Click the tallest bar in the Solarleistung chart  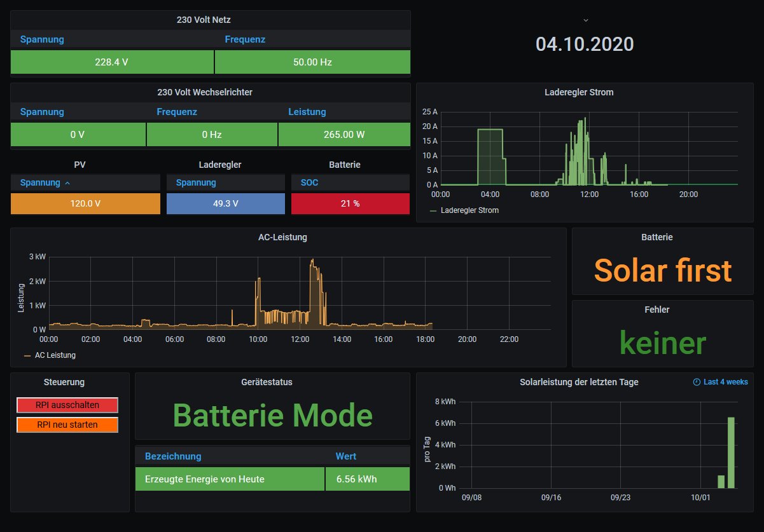point(731,453)
